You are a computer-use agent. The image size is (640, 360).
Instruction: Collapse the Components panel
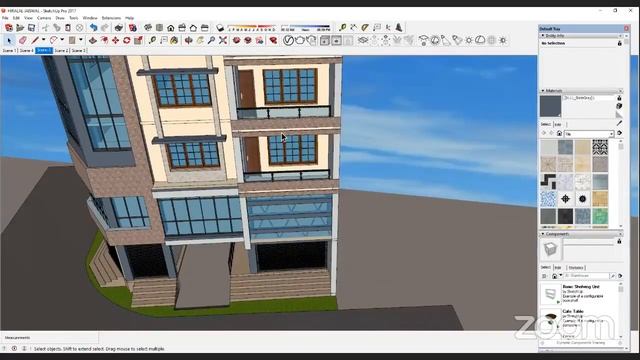coord(543,234)
